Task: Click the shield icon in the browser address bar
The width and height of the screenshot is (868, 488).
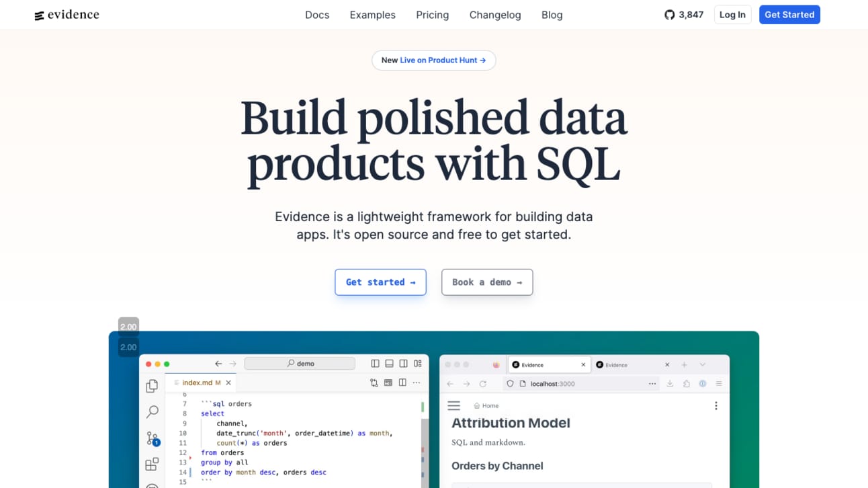Action: (510, 384)
